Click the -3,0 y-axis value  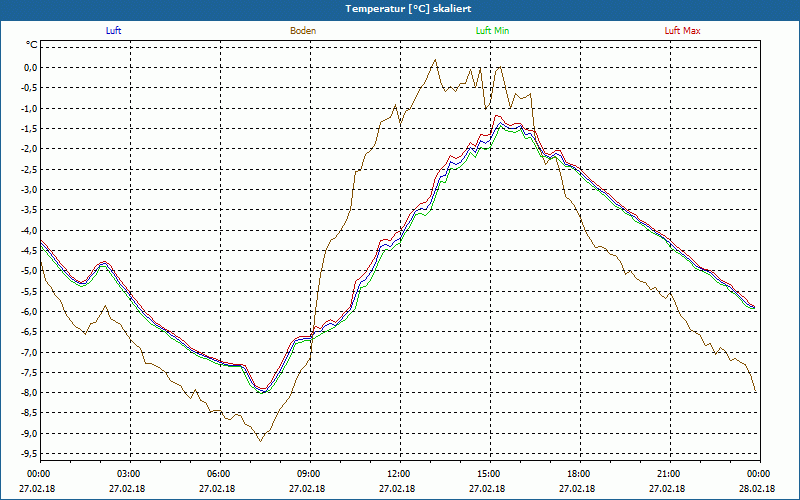pos(29,190)
